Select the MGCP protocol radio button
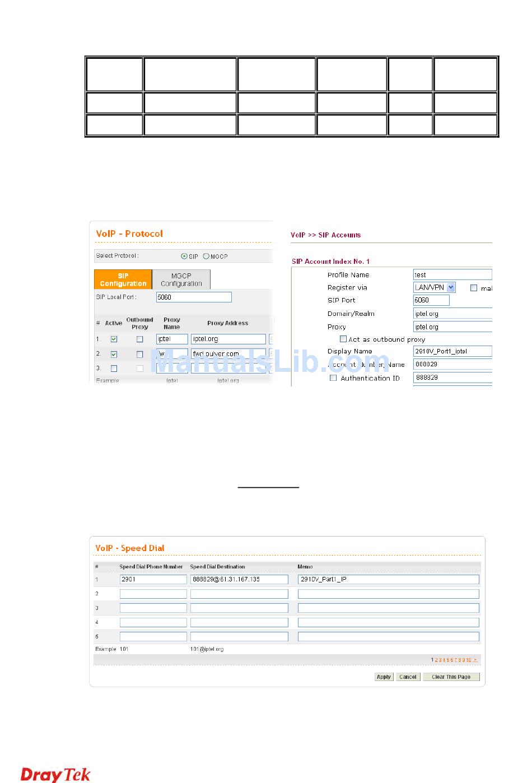 tap(206, 257)
